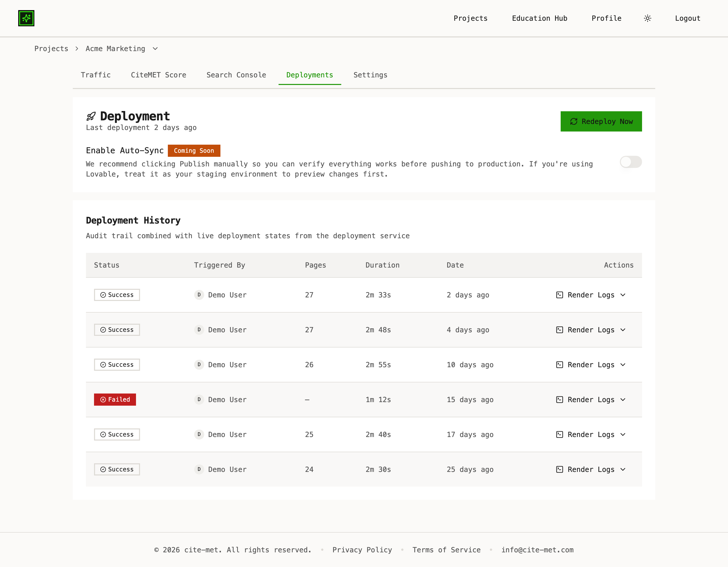Click Demo User avatar in 10 days ago row
Viewport: 728px width, 567px height.
199,364
